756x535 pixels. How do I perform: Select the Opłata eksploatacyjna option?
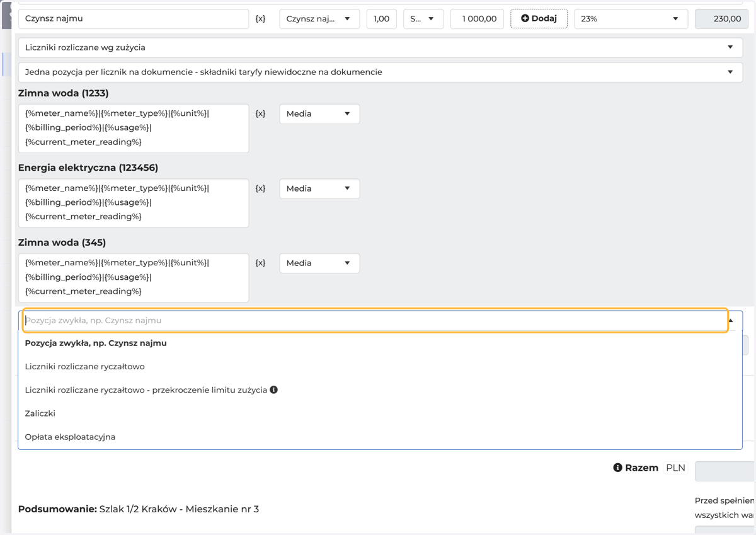[381, 437]
